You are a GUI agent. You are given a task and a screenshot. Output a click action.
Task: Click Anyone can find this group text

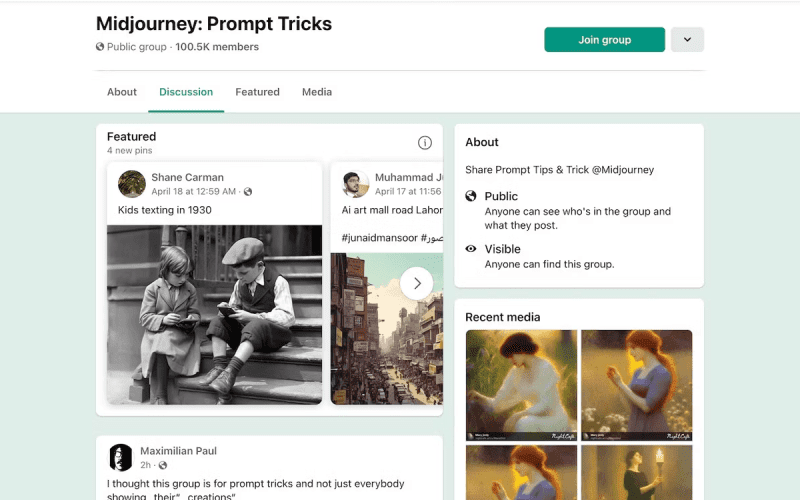click(549, 264)
